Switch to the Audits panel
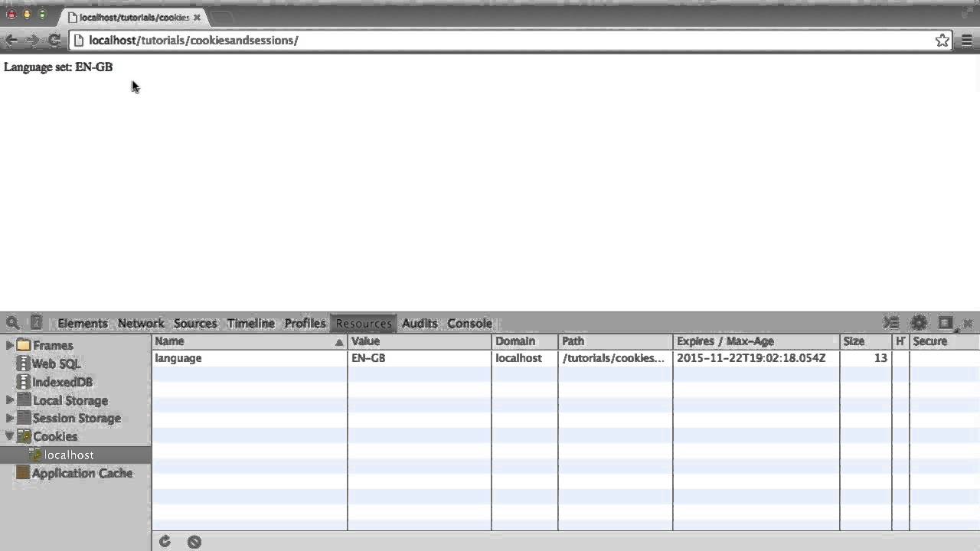 (420, 323)
